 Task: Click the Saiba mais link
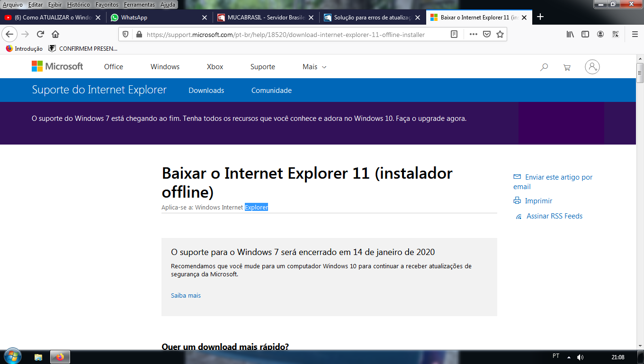(x=186, y=295)
